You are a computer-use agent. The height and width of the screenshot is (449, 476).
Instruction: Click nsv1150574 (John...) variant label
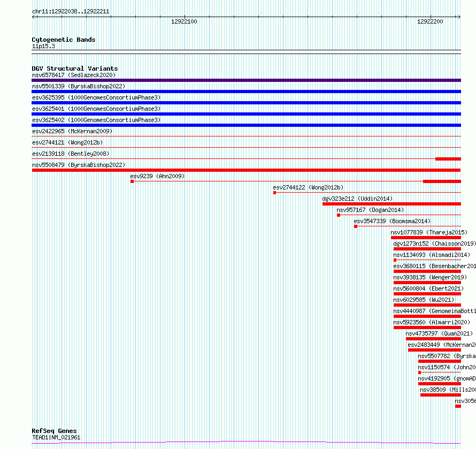pyautogui.click(x=447, y=367)
